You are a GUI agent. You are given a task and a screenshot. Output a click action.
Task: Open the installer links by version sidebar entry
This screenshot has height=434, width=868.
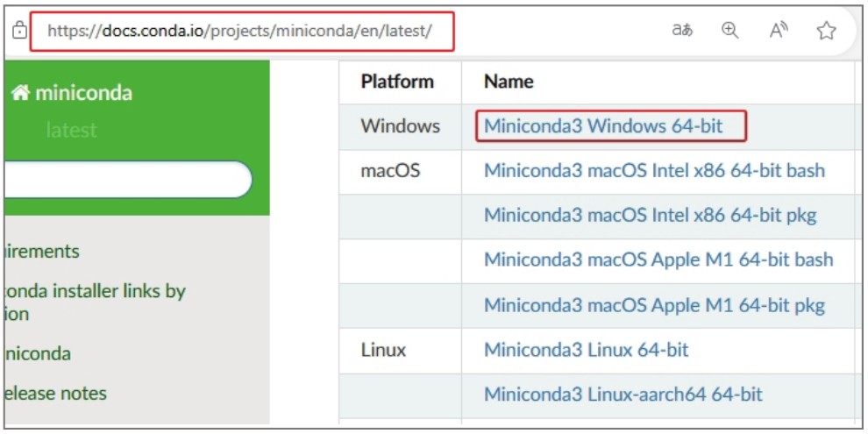pos(95,302)
